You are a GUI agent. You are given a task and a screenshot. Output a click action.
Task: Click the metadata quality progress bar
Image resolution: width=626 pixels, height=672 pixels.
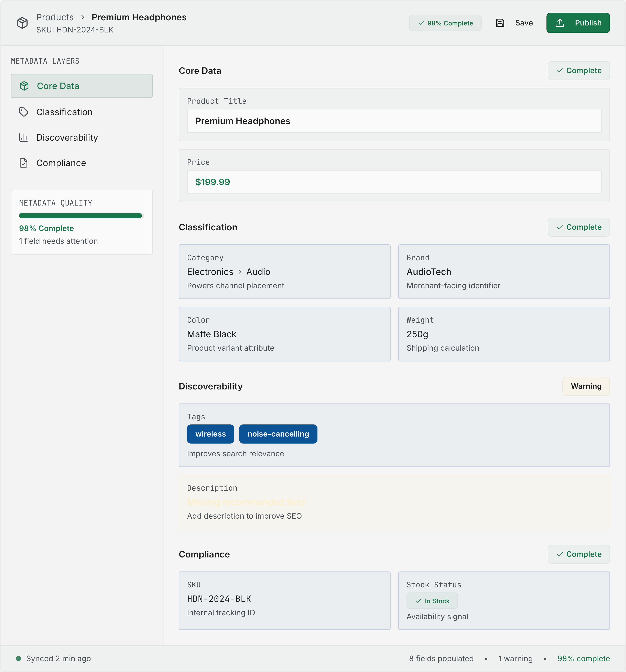[x=81, y=216]
